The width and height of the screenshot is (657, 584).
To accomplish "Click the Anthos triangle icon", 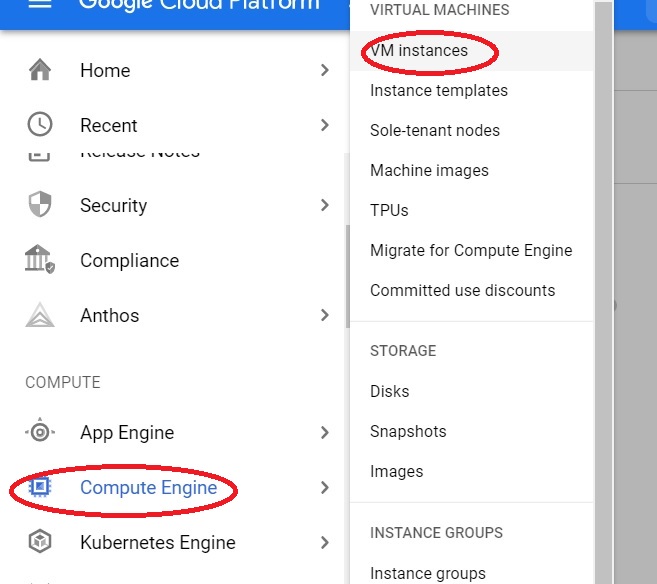I will [40, 314].
